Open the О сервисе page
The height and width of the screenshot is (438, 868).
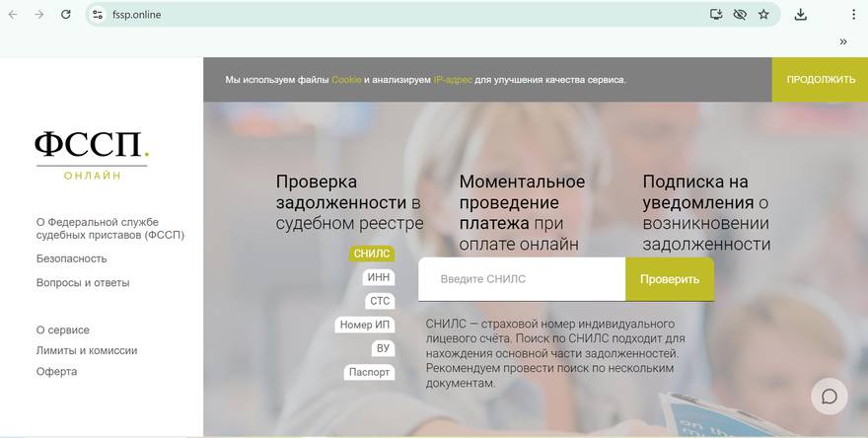tap(62, 330)
